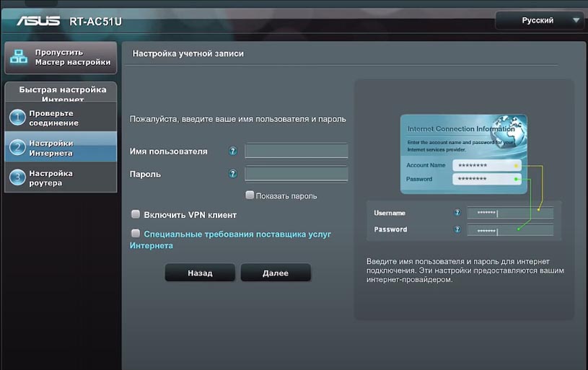Toggle the Включить VPN клиент checkbox

pyautogui.click(x=135, y=214)
